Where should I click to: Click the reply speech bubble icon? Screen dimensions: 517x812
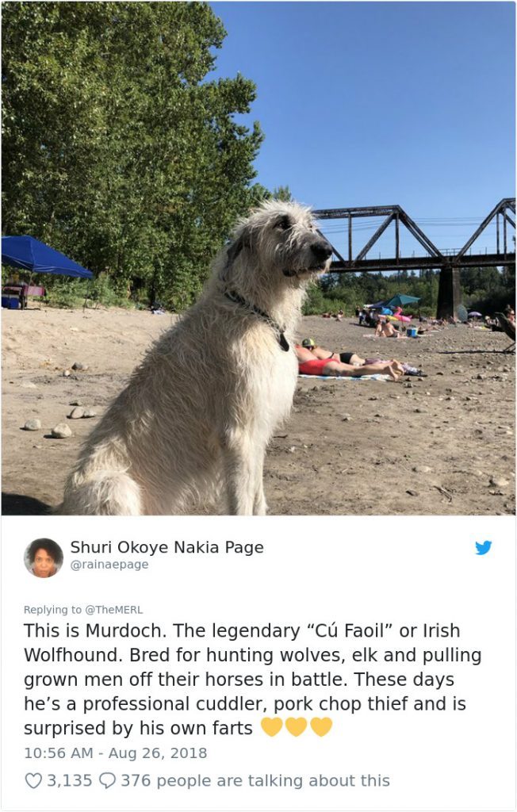point(107,780)
